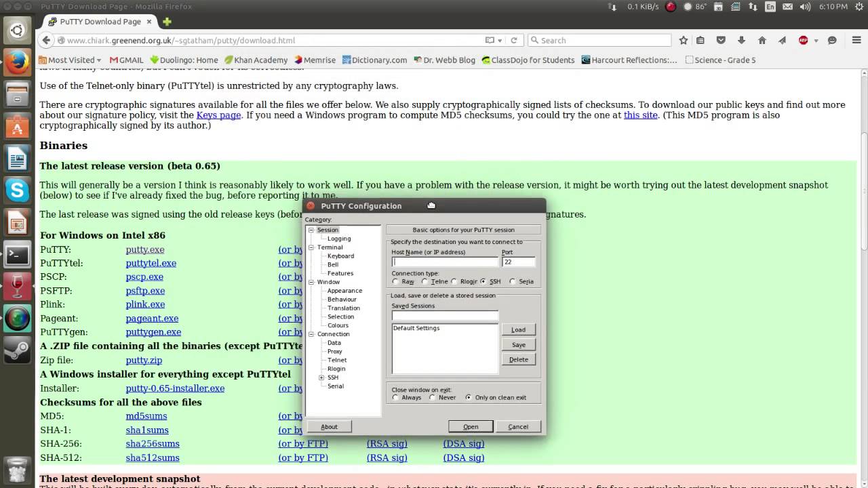Viewport: 868px width, 488px height.
Task: Select Logging in category tree
Action: (x=339, y=239)
